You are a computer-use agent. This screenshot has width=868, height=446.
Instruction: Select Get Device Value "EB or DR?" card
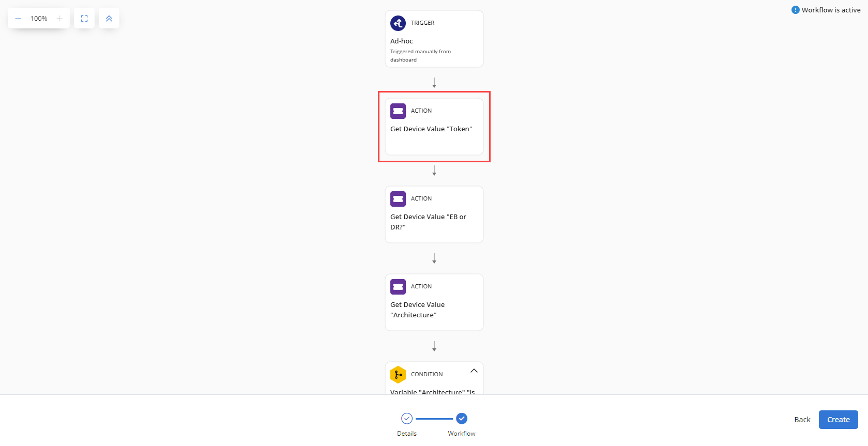434,214
